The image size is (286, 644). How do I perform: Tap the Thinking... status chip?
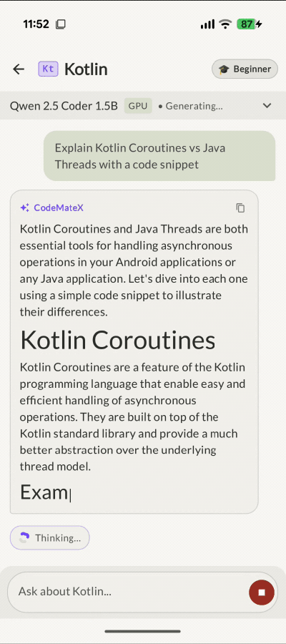49,537
